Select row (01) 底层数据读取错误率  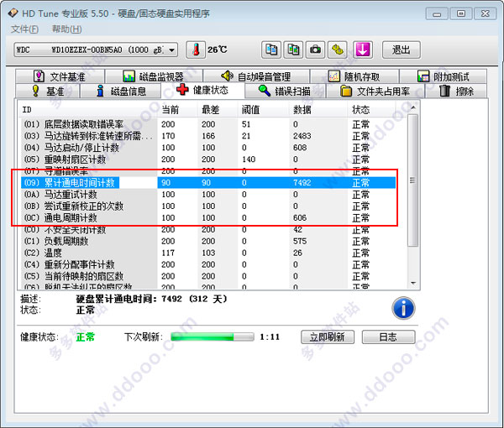coord(208,124)
